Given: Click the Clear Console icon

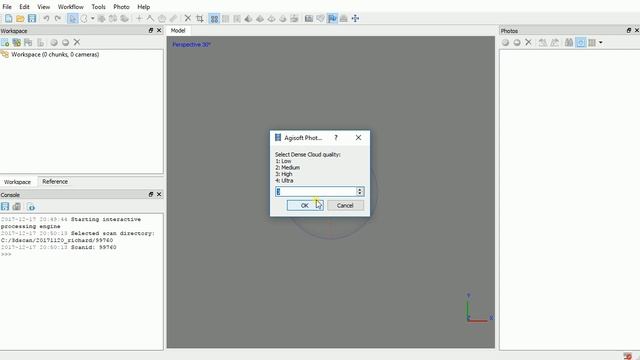Looking at the screenshot, I should 17,207.
